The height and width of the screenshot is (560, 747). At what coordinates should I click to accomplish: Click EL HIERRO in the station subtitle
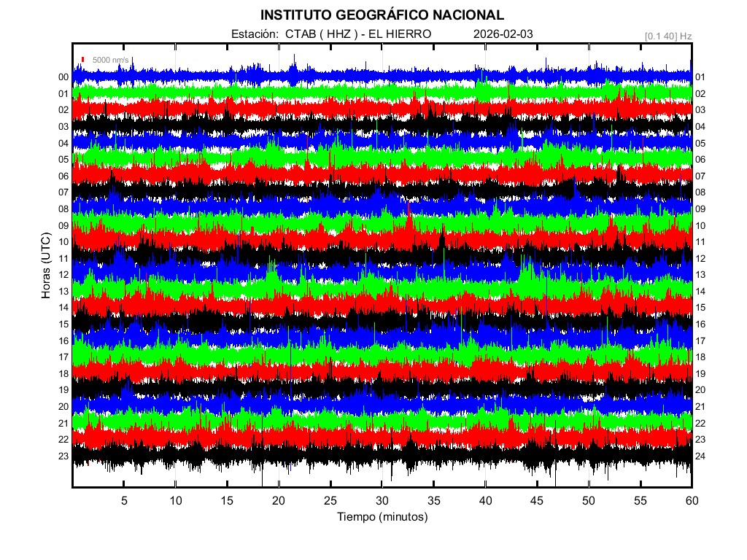400,34
